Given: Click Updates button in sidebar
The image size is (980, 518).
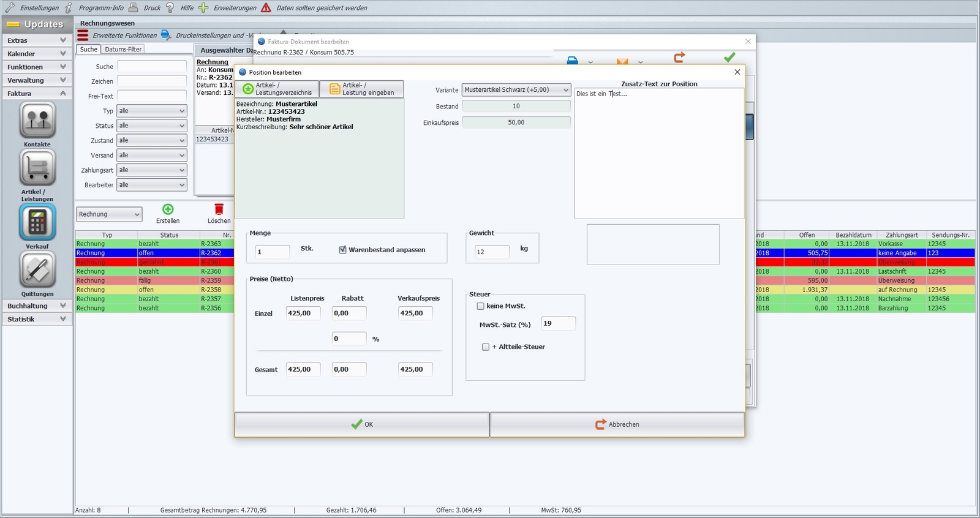Looking at the screenshot, I should (x=37, y=24).
